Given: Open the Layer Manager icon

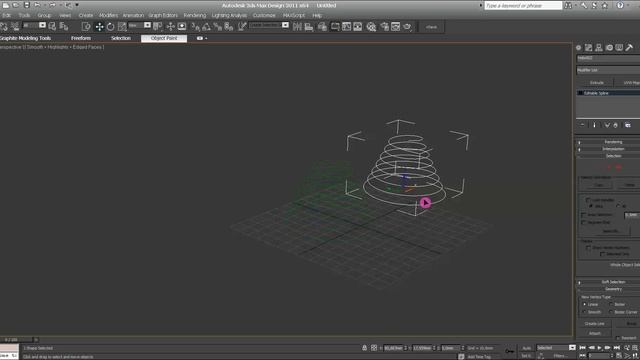Looking at the screenshot, I should coord(322,27).
